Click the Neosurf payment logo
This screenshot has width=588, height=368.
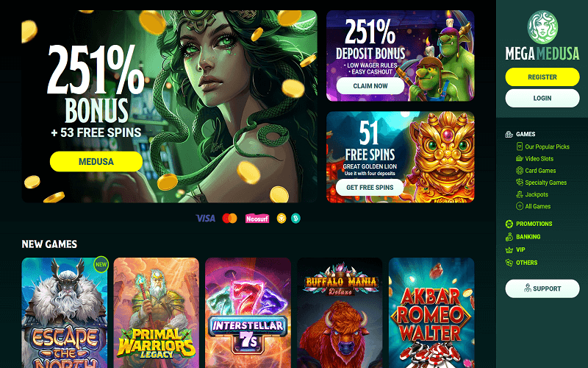tap(257, 218)
